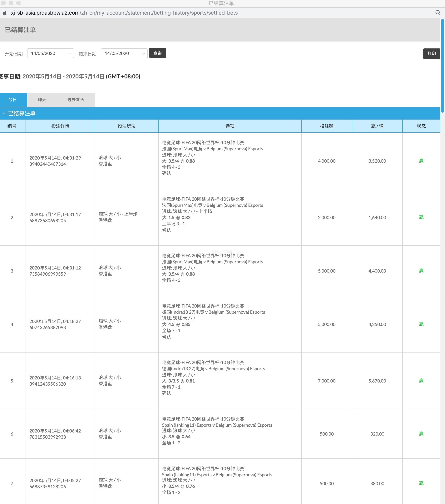Image resolution: width=445 pixels, height=504 pixels.
Task: Click the padlock icon beside the URL
Action: point(5,13)
